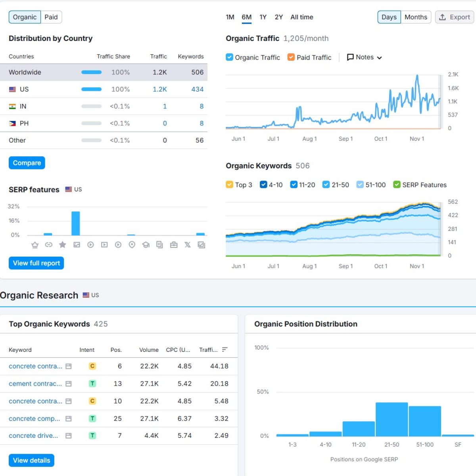Image resolution: width=476 pixels, height=476 pixels.
Task: Click the crown icon in SERP features
Action: click(x=35, y=245)
